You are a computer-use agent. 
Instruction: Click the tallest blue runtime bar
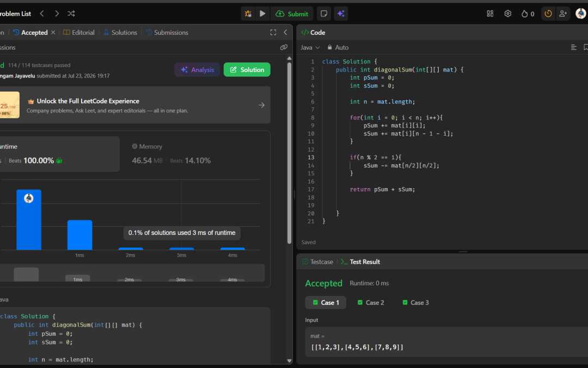point(29,220)
